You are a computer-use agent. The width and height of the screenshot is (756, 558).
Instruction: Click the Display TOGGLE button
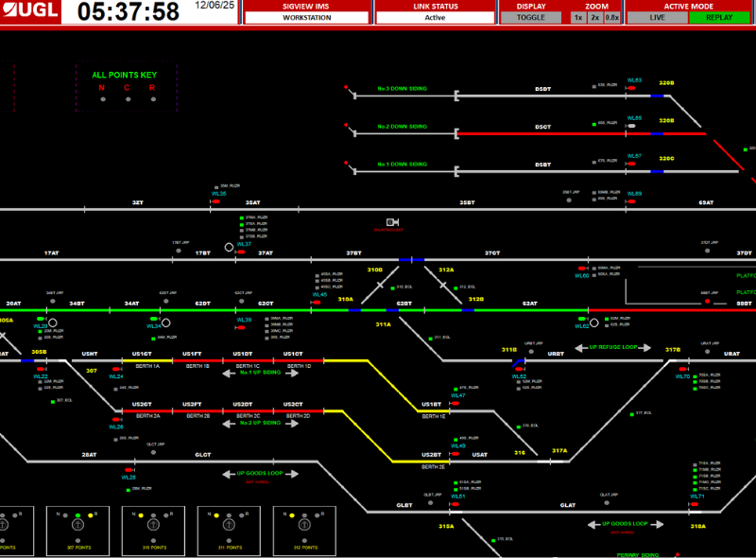(531, 17)
